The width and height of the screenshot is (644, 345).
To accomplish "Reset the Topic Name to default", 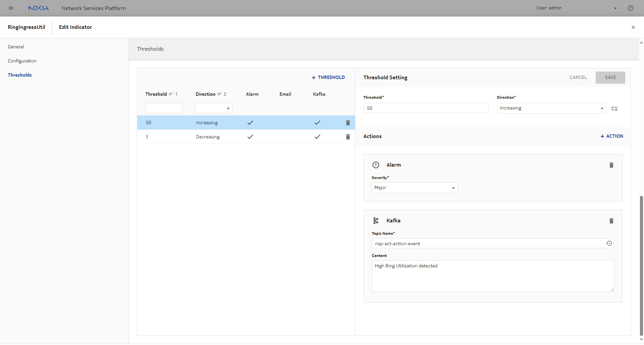I will (x=609, y=243).
